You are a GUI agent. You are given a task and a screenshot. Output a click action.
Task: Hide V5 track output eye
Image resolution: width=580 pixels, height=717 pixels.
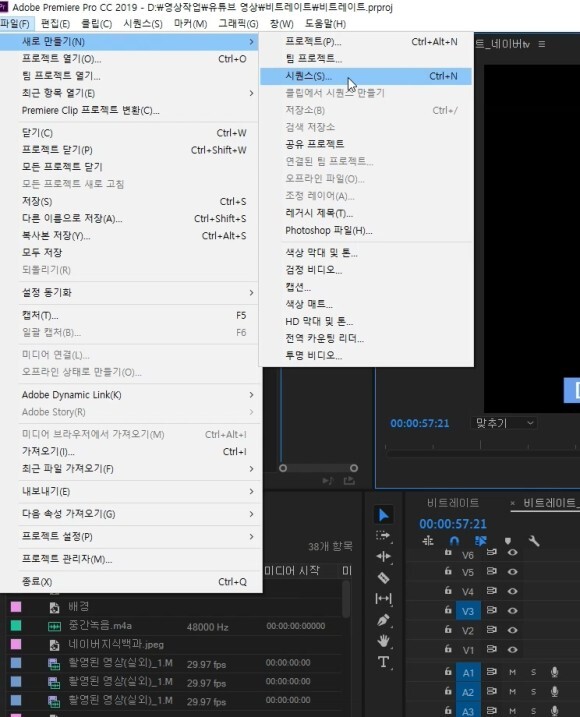[x=513, y=572]
